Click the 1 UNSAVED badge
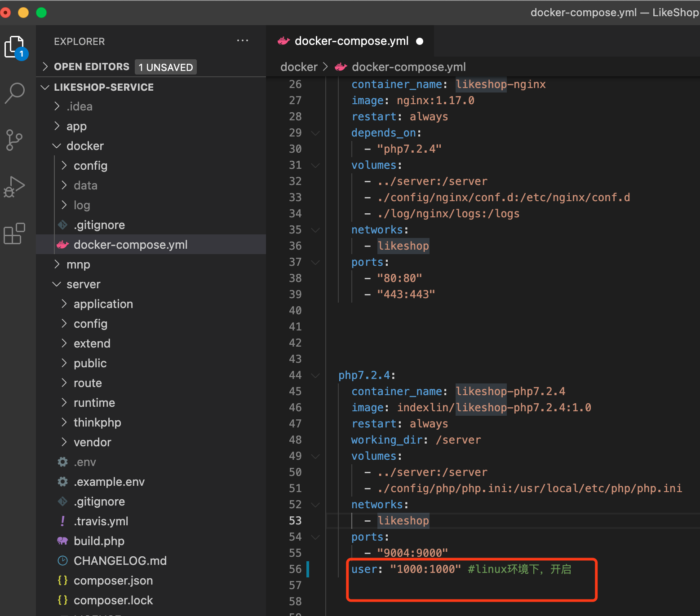Screen dimensions: 700x616 pyautogui.click(x=166, y=67)
